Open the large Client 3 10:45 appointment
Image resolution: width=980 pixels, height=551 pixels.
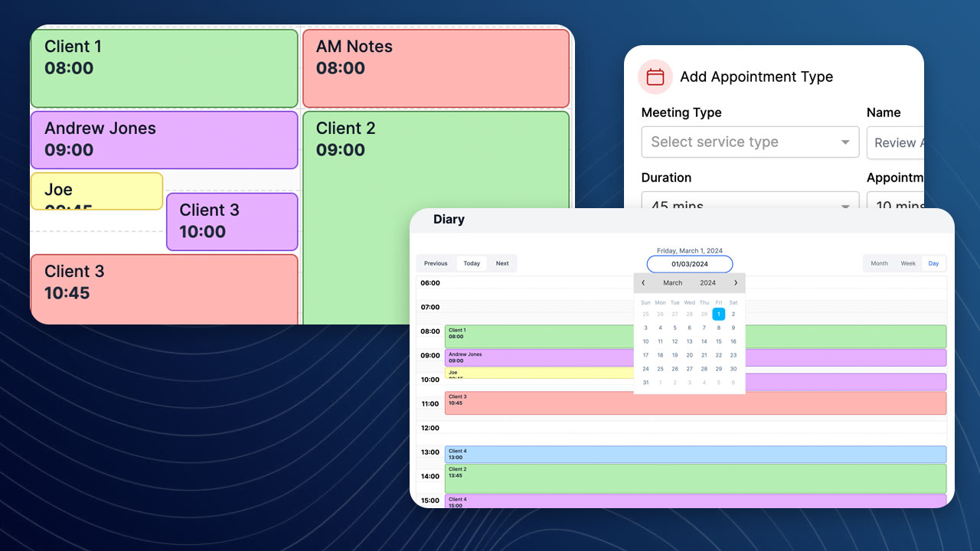point(164,289)
